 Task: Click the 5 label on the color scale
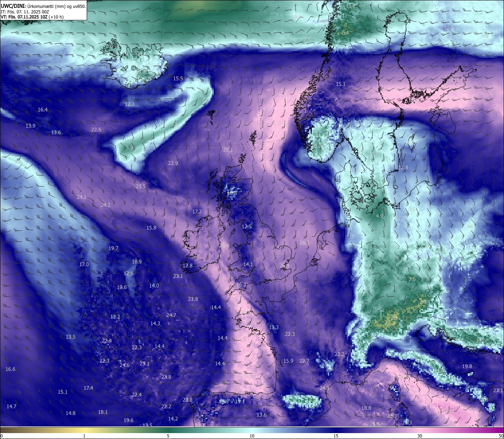point(168,436)
